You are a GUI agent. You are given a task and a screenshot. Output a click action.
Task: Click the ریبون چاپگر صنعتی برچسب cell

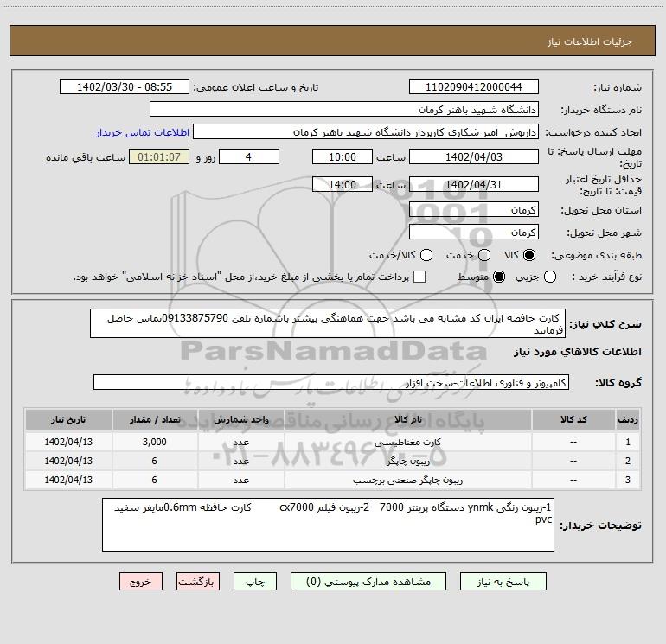[x=407, y=480]
